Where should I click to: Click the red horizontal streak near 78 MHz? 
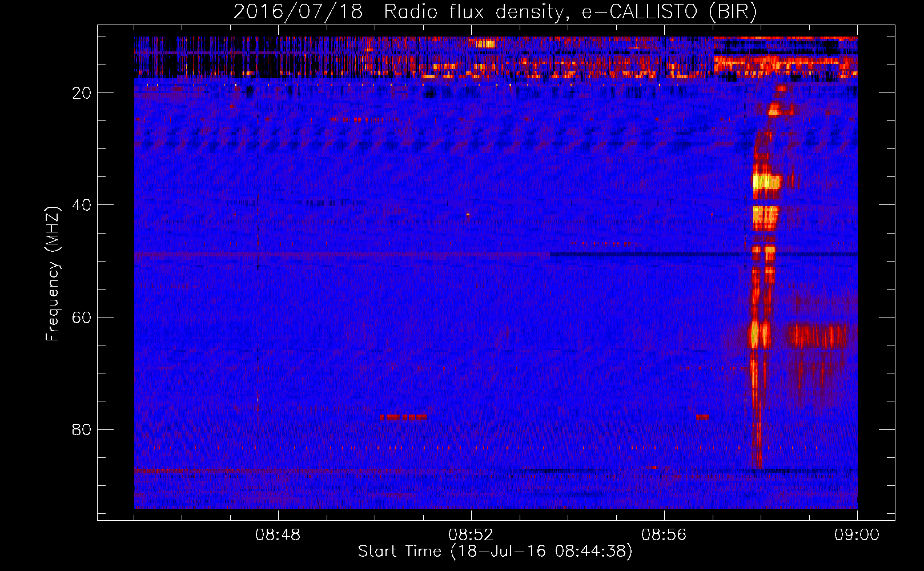[403, 417]
